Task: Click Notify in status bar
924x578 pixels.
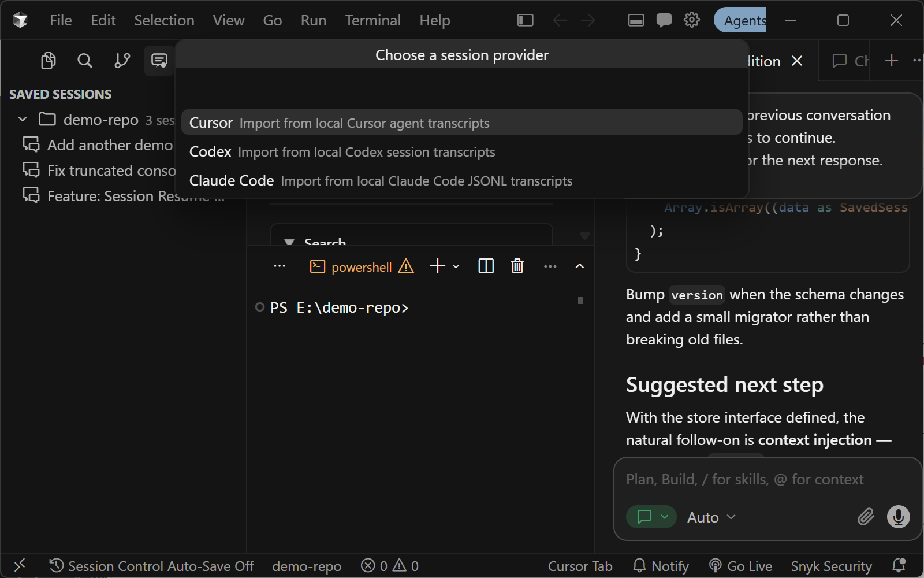Action: tap(661, 566)
